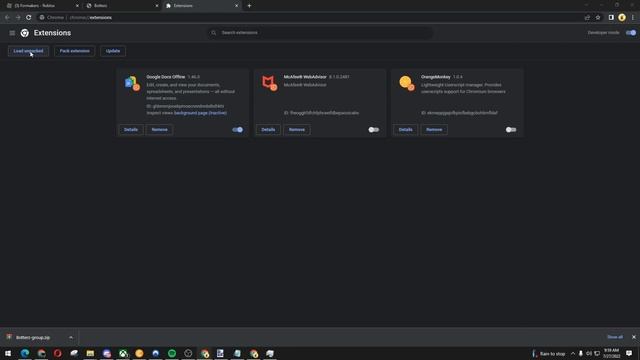Viewport: 640px width, 360px height.
Task: Select the Extensions browser tab
Action: [x=201, y=6]
